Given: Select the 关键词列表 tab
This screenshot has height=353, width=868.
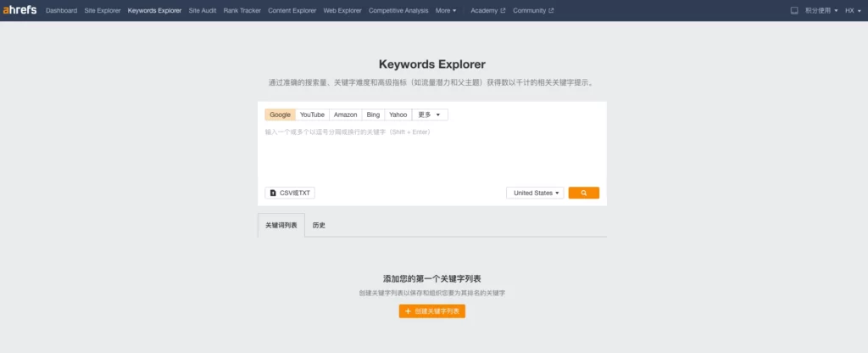Looking at the screenshot, I should [x=281, y=226].
